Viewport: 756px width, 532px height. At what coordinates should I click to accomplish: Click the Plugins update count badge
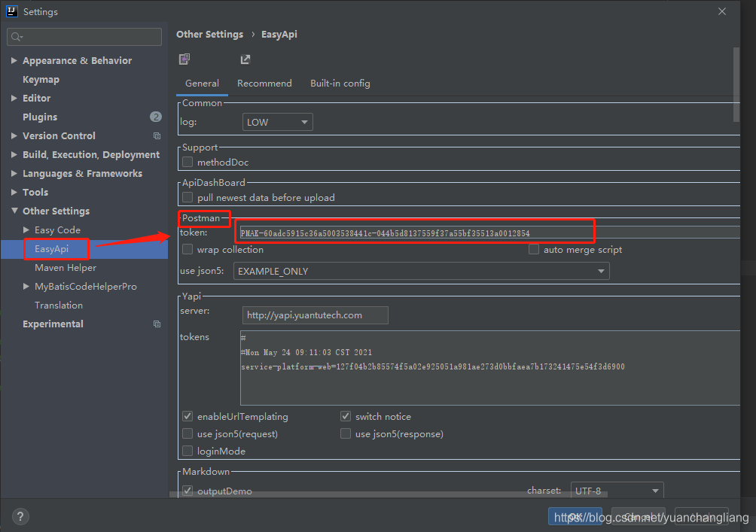(x=156, y=117)
